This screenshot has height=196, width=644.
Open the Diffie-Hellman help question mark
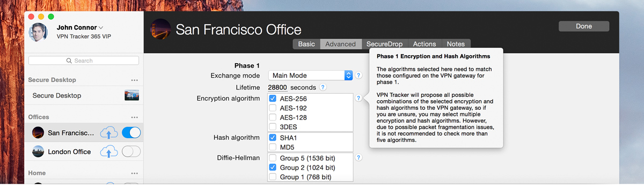click(x=358, y=158)
